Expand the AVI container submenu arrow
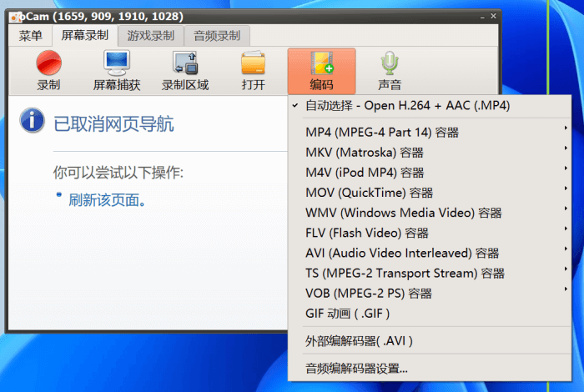Viewport: 584px width, 392px height. point(566,249)
